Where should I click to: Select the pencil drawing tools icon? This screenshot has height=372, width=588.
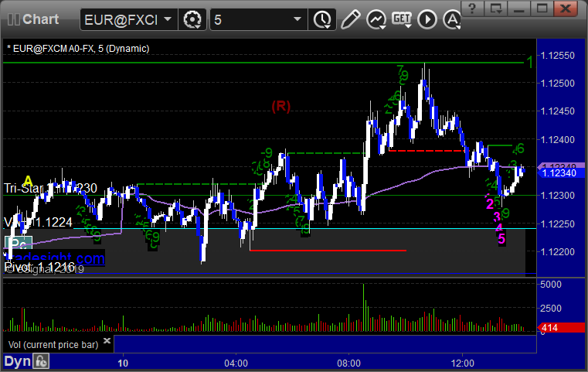[350, 19]
